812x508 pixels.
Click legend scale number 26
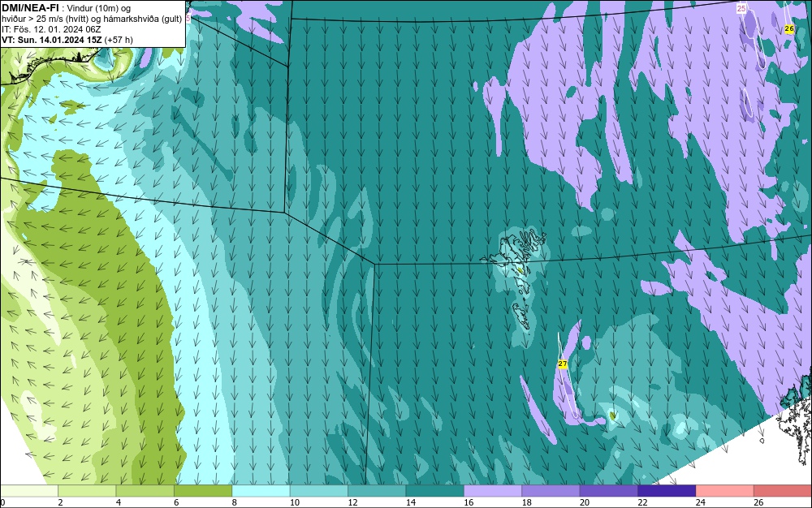(758, 502)
